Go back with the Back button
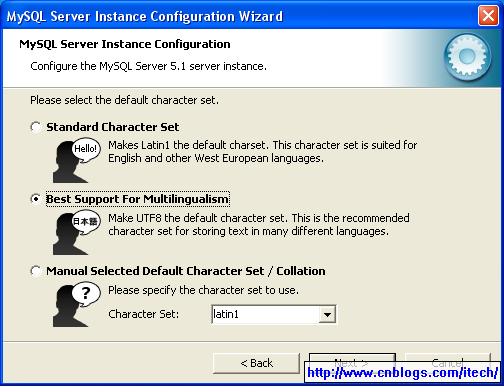 click(256, 363)
